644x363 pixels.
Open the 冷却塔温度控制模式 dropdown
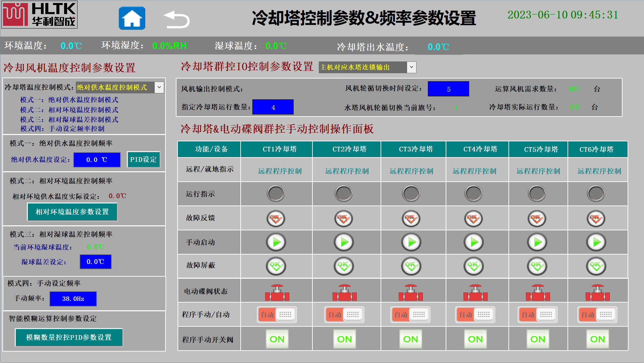pyautogui.click(x=159, y=87)
